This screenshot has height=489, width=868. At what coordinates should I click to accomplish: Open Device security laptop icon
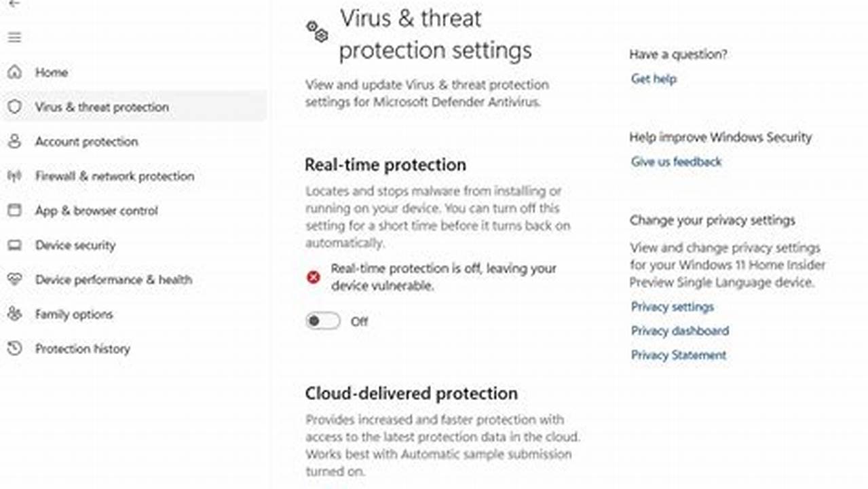(x=15, y=245)
